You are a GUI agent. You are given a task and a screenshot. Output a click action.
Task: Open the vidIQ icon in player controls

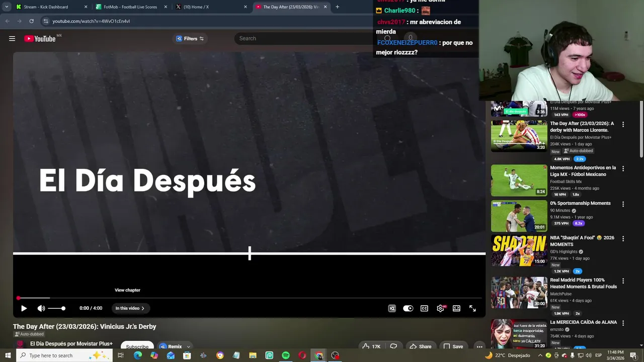pos(392,308)
